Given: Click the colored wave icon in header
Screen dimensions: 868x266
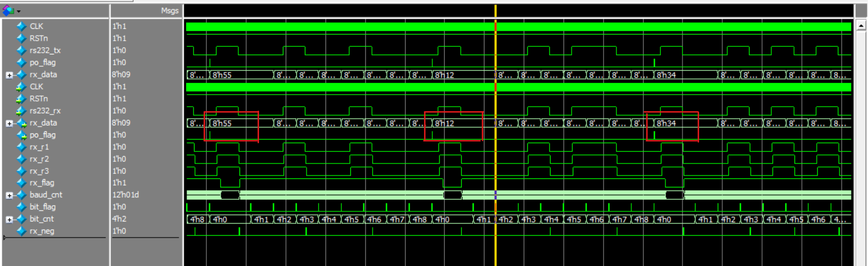Looking at the screenshot, I should 8,11.
